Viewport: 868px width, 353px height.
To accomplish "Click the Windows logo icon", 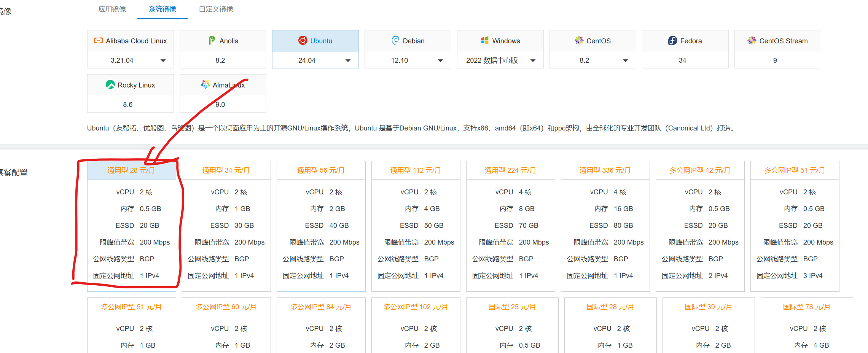I will [485, 40].
